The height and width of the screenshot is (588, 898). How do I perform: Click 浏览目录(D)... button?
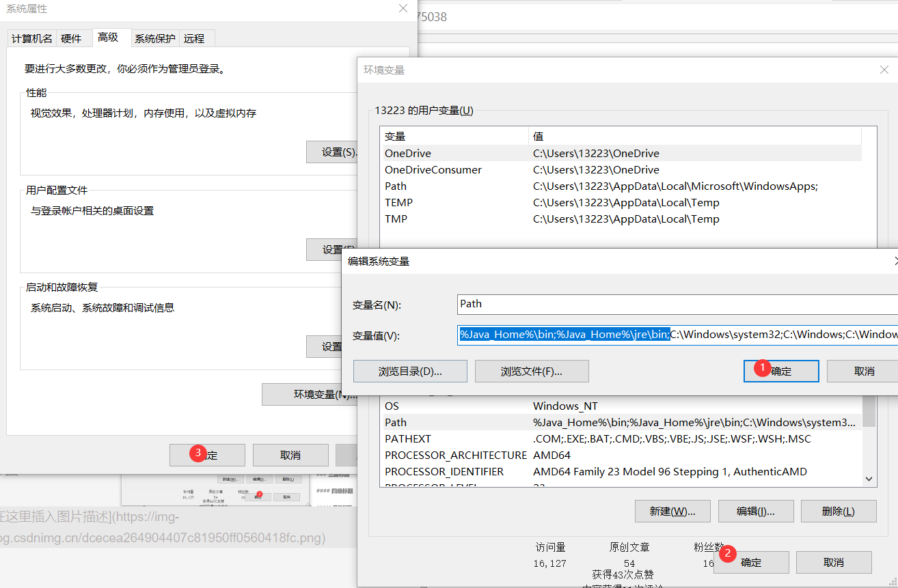410,372
